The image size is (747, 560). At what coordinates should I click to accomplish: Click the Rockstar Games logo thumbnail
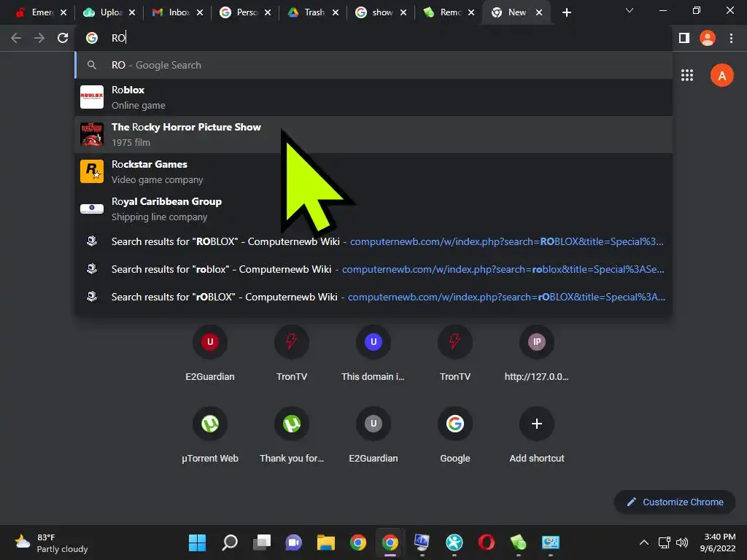[92, 171]
